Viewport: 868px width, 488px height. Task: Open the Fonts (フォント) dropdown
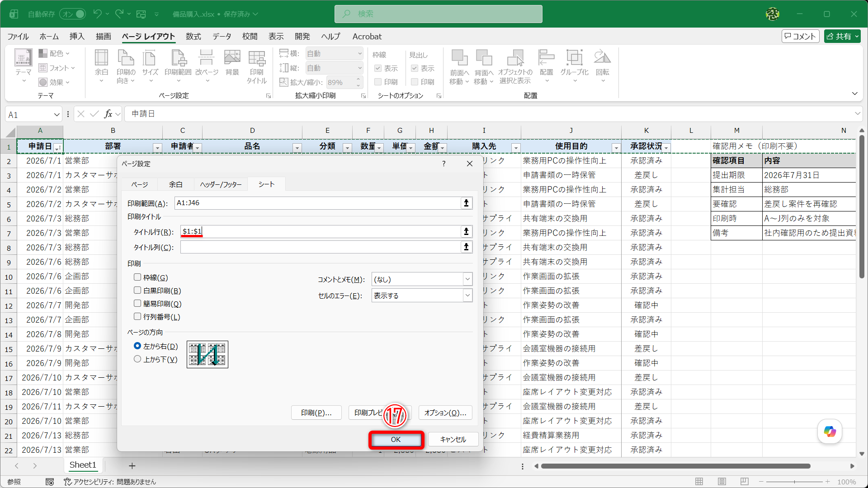click(57, 68)
